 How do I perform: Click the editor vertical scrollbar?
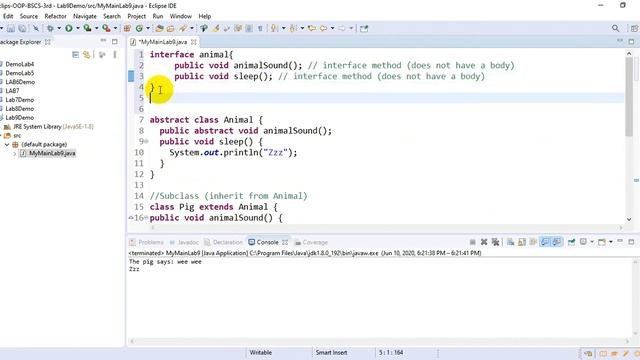coord(629,97)
